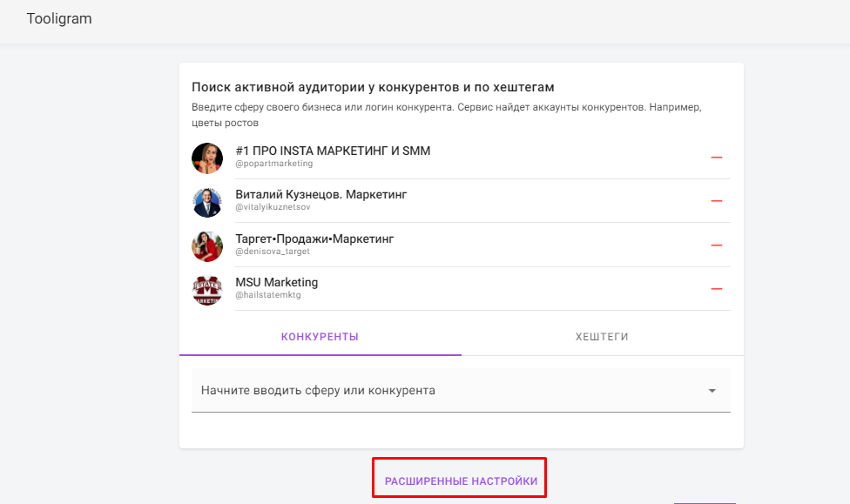Go to the Tooligram home logo text
Screen dimensions: 850x504
[59, 18]
